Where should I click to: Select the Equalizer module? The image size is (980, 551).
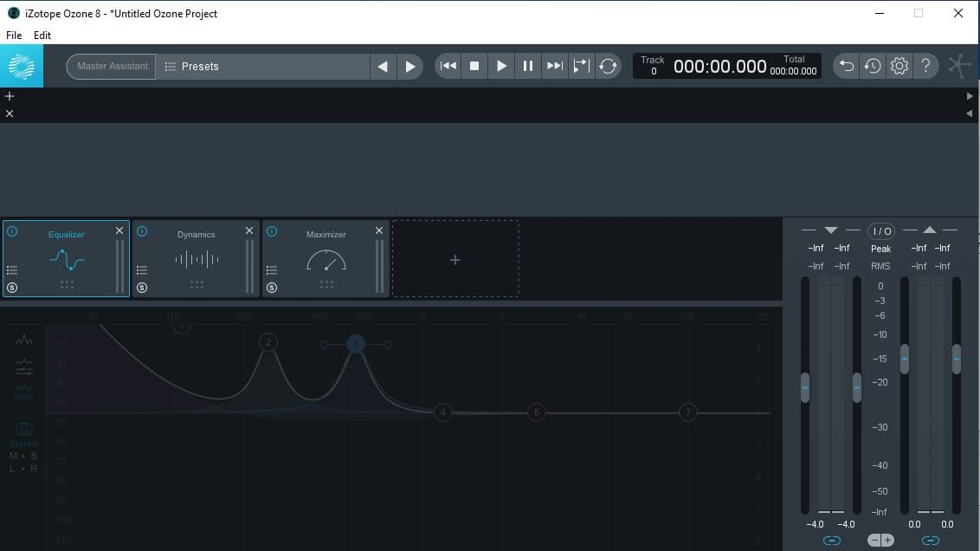point(66,258)
